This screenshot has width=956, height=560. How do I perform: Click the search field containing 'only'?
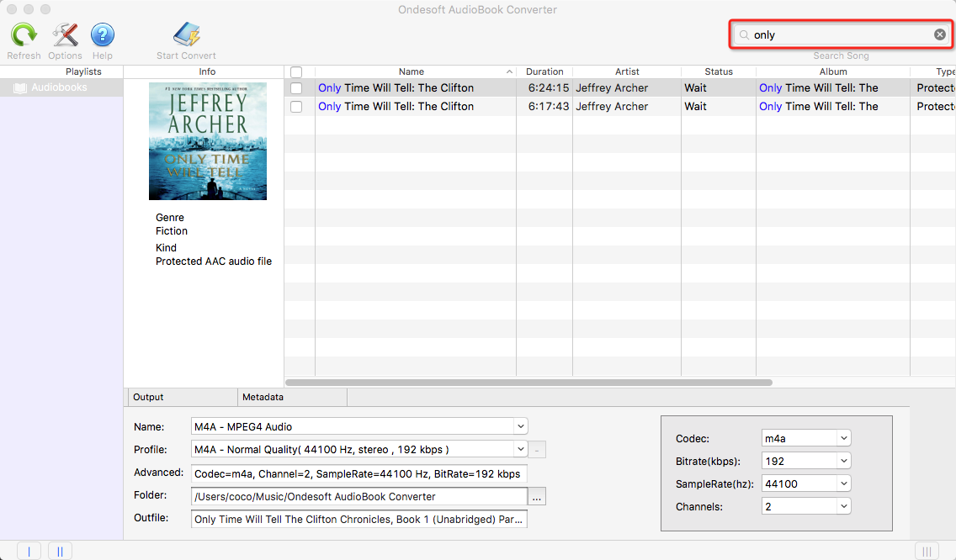pyautogui.click(x=842, y=34)
